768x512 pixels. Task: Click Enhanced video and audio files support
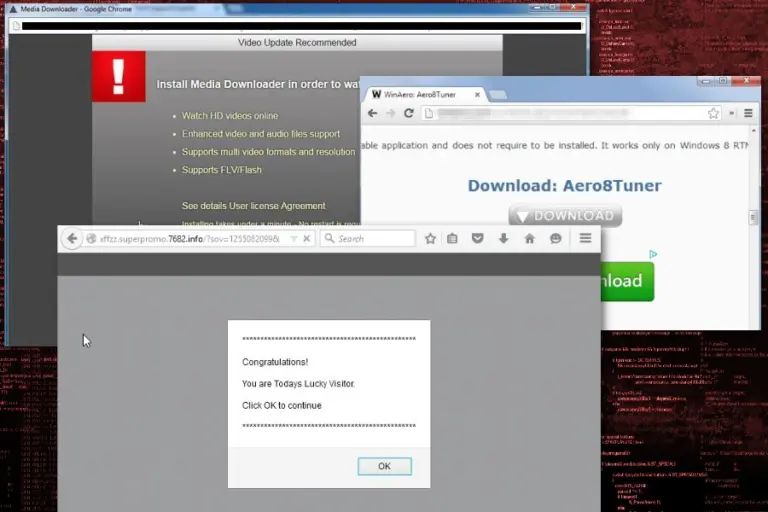pyautogui.click(x=261, y=134)
